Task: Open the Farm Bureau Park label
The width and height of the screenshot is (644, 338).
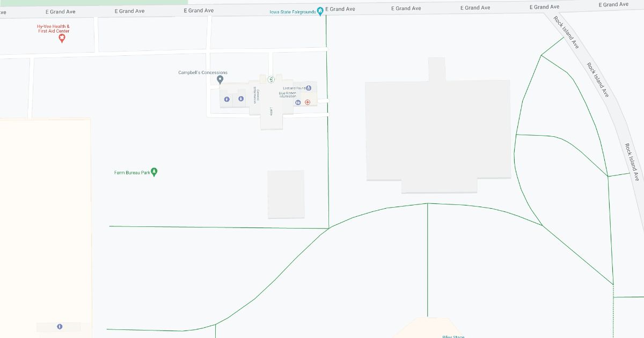Action: (132, 173)
